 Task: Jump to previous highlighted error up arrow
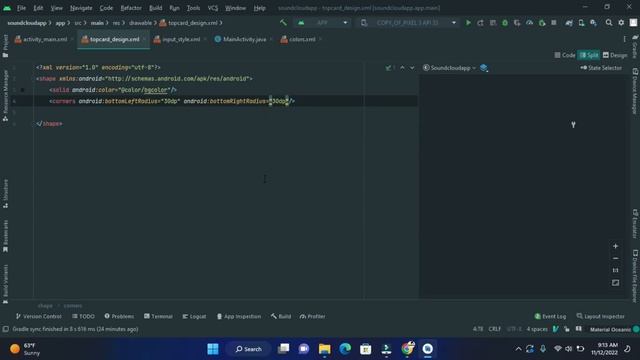(402, 68)
